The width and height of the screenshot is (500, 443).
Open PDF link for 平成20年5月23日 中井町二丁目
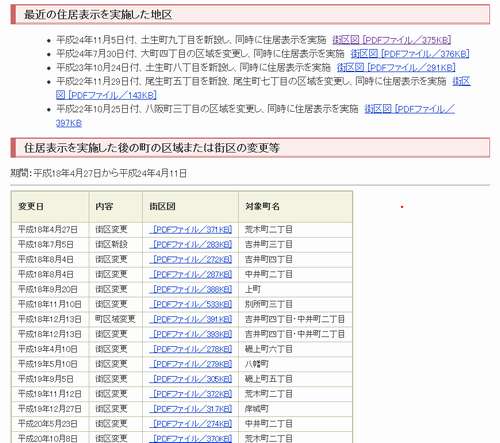click(191, 424)
